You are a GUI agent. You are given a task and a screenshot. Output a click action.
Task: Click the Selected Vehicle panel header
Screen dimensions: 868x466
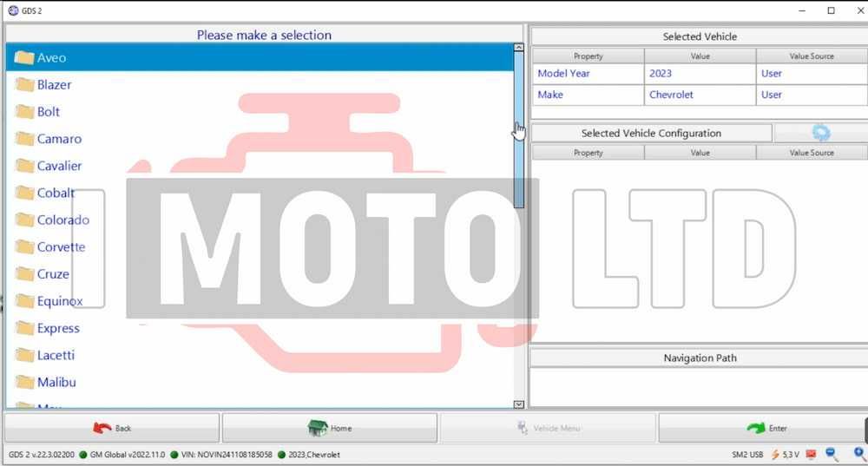tap(700, 36)
